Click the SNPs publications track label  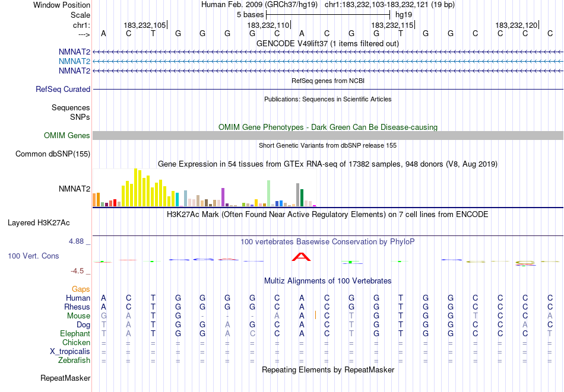click(x=80, y=117)
